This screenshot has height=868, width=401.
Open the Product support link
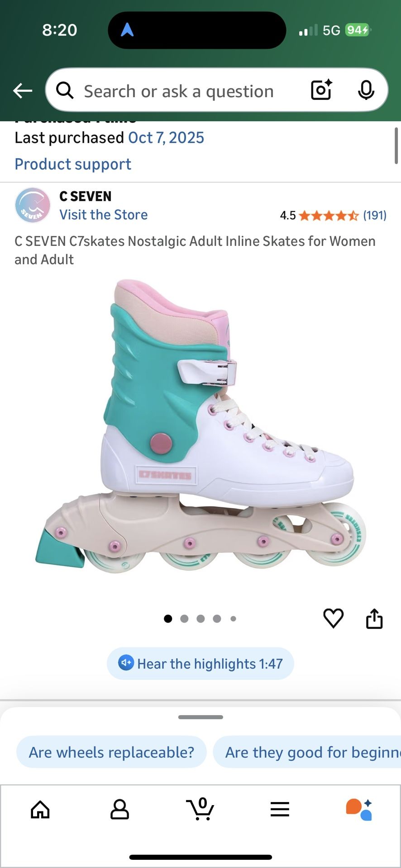73,164
